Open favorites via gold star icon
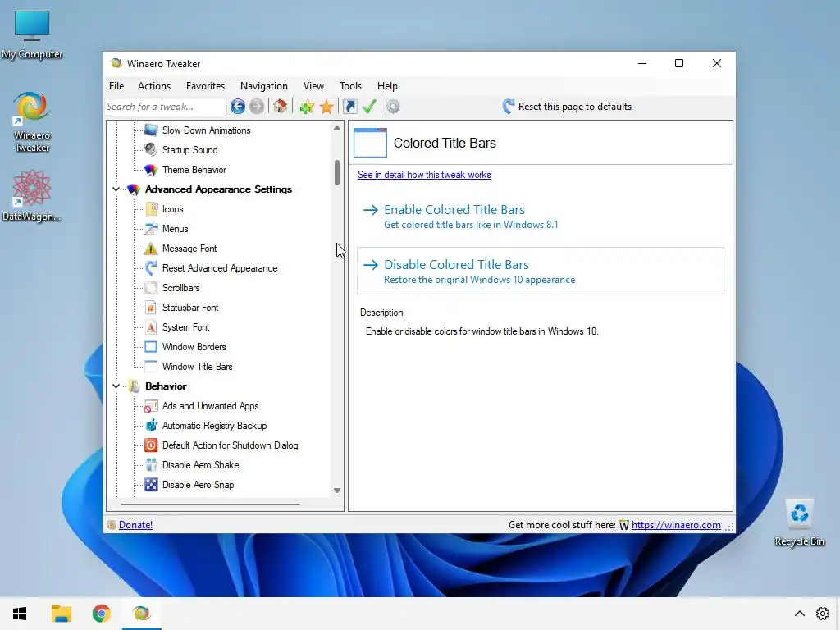 [326, 107]
